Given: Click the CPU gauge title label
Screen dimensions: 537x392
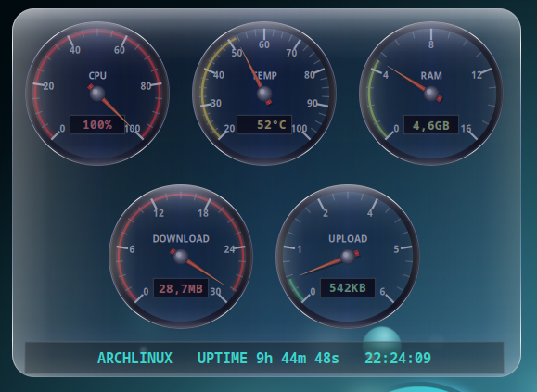Looking at the screenshot, I should 97,76.
